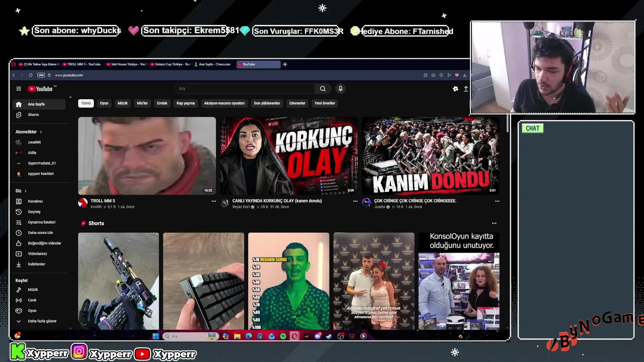Switch to Idol House Türkiye browser tab
Screen dimensions: 644x362
pos(126,64)
